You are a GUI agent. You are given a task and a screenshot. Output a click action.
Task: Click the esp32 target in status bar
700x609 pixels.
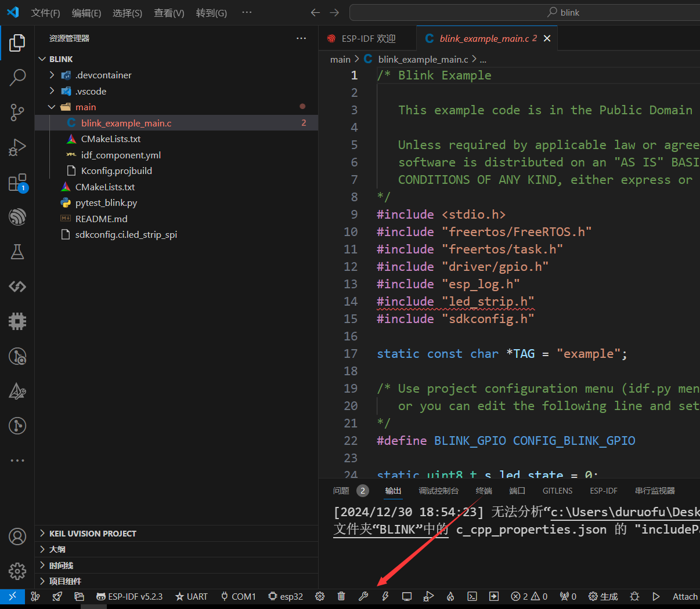[x=286, y=596]
